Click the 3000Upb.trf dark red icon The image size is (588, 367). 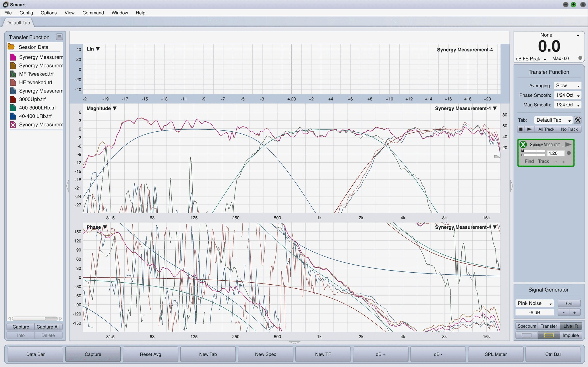[x=13, y=99]
